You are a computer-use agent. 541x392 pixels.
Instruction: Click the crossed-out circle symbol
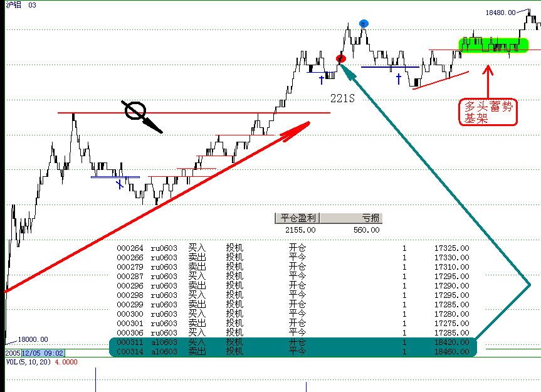tap(134, 110)
